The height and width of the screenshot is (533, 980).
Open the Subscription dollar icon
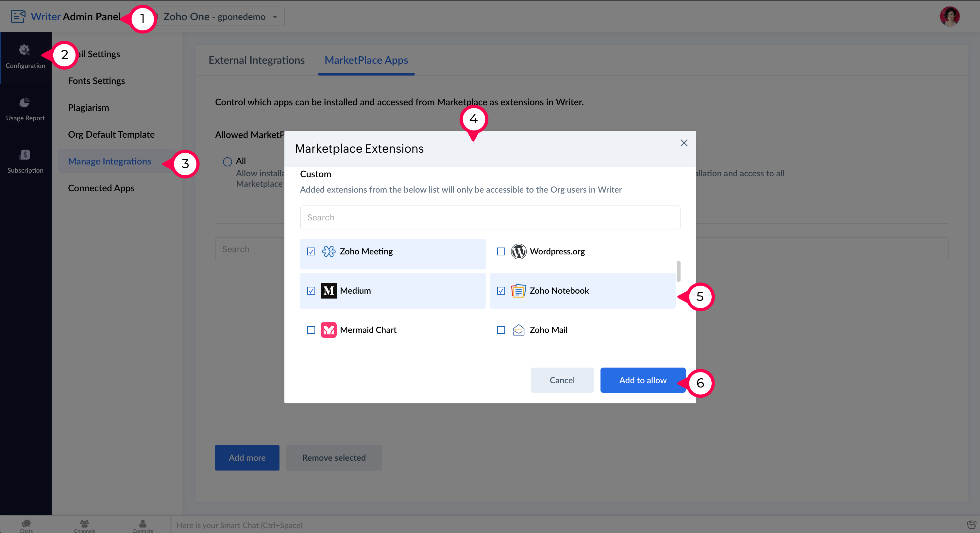point(24,154)
